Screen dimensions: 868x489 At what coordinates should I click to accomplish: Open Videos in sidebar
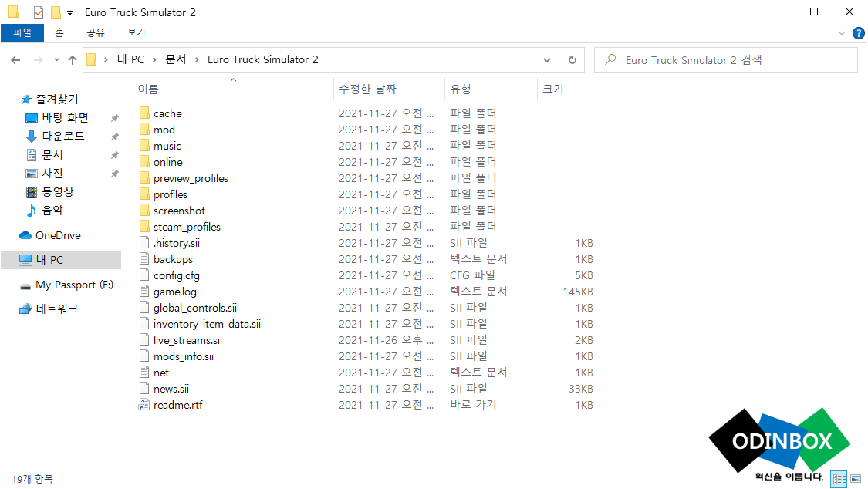(x=58, y=192)
